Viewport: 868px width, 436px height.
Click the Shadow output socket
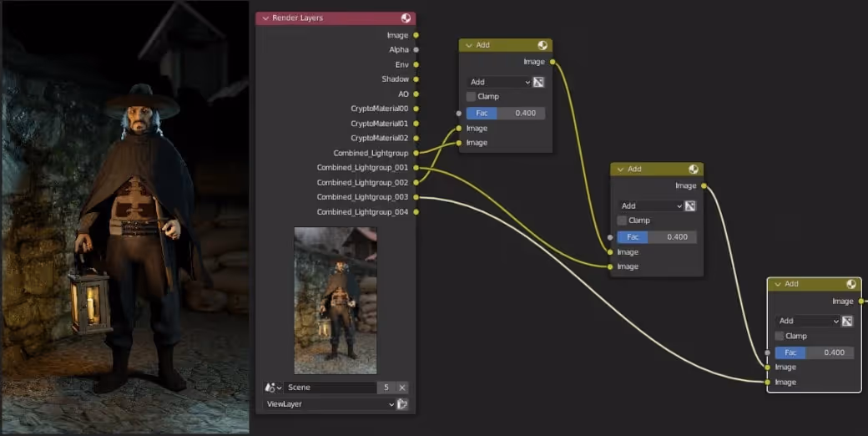point(416,79)
